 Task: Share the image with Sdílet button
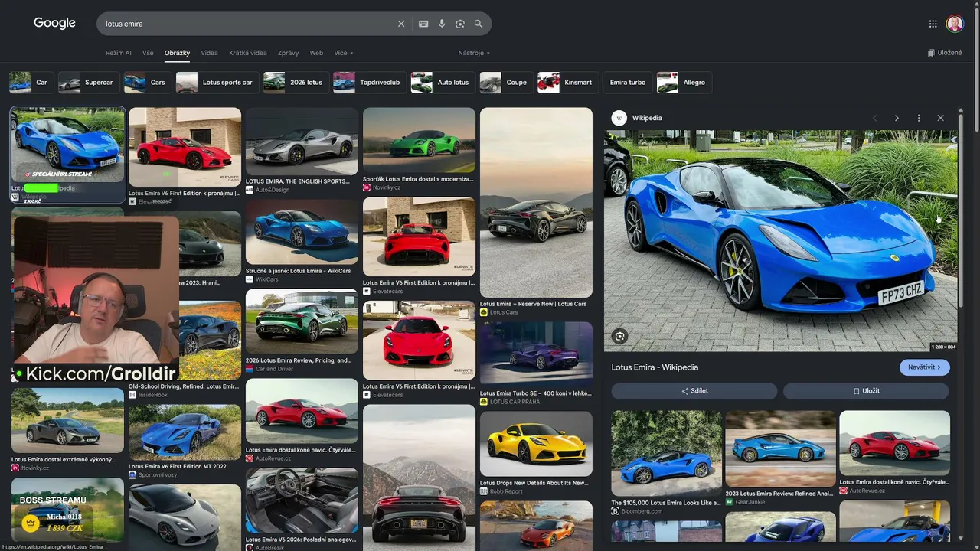click(x=694, y=391)
